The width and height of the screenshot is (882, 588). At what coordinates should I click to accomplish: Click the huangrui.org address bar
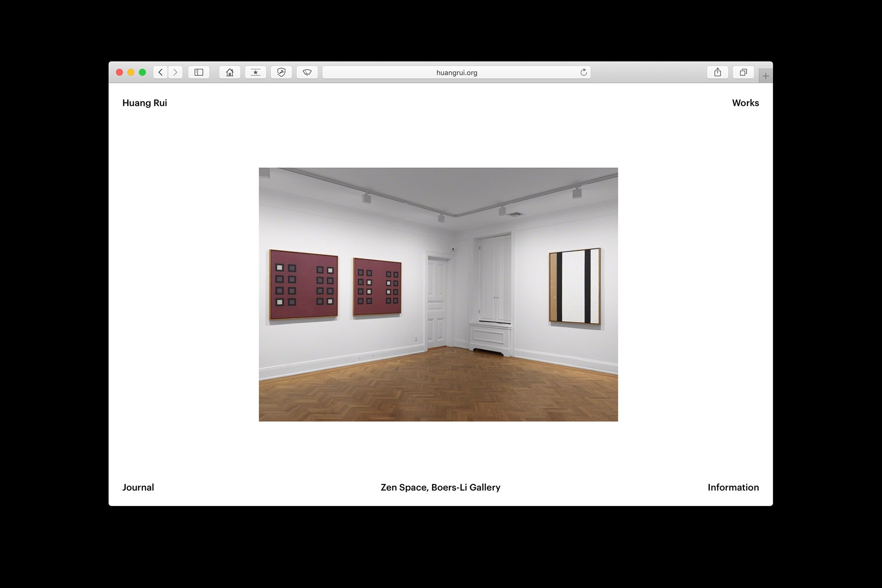point(456,73)
